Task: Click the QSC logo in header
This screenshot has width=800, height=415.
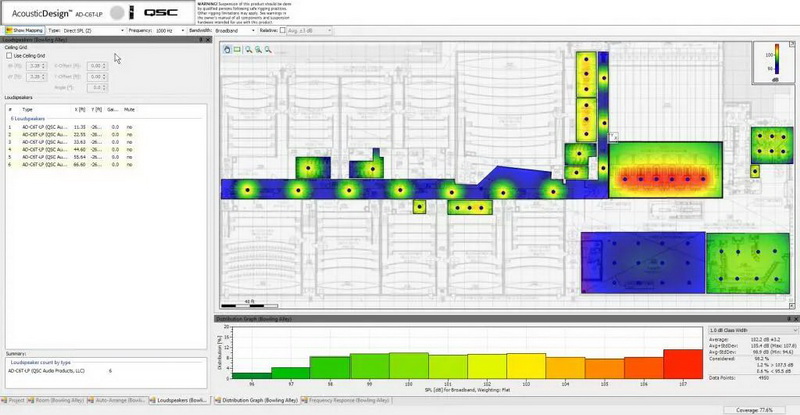Action: coord(160,13)
